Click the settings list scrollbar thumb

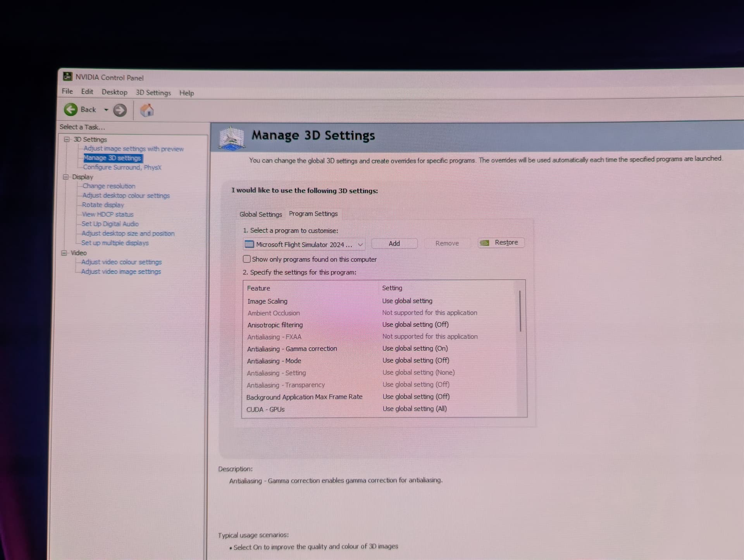pyautogui.click(x=520, y=311)
